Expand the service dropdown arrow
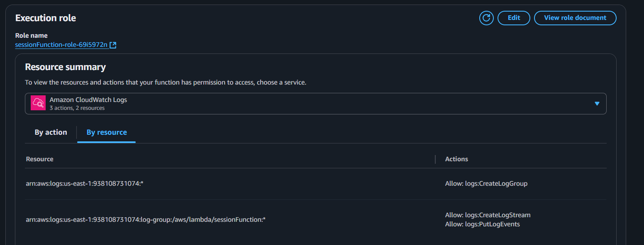This screenshot has width=644, height=245. [597, 104]
